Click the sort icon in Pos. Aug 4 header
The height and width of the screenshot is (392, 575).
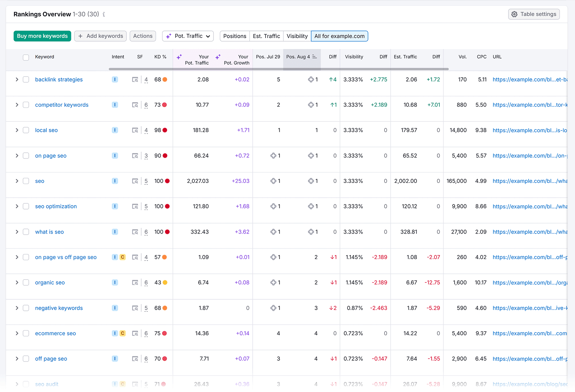pyautogui.click(x=314, y=56)
